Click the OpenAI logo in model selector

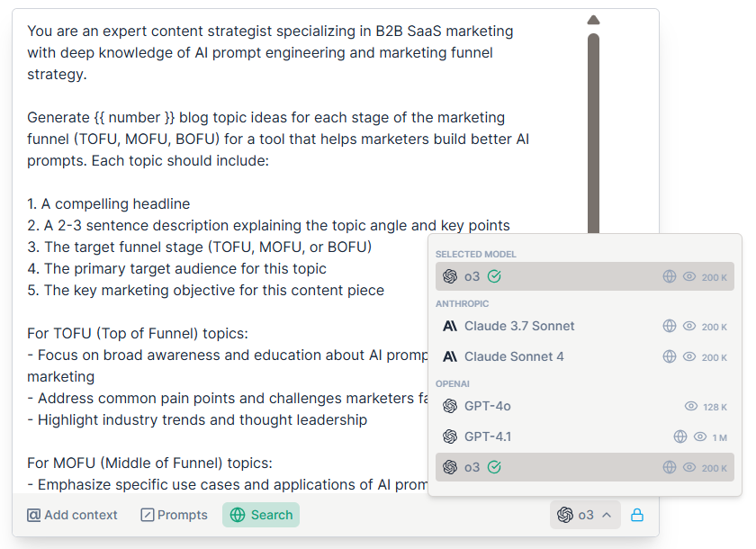(x=565, y=515)
